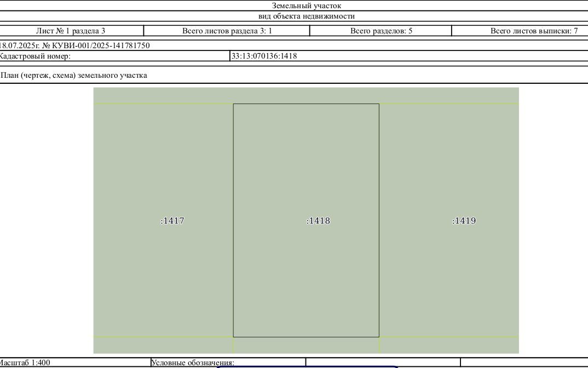
Task: Click the empty legend cell beside 'Условные обозначения'
Action: (x=383, y=363)
